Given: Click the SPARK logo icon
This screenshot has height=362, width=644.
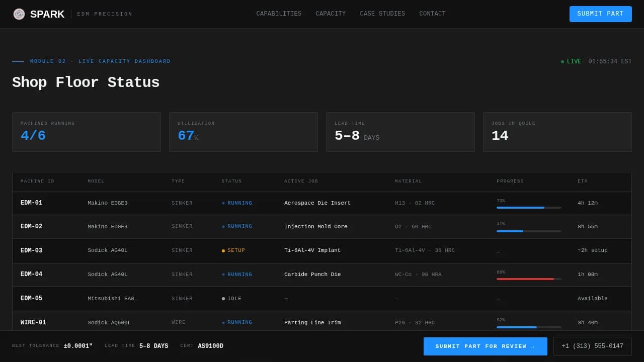Looking at the screenshot, I should coord(19,14).
